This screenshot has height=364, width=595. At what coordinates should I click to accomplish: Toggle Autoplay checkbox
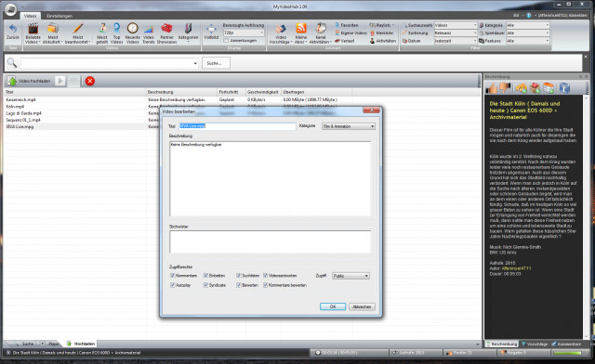[x=173, y=285]
